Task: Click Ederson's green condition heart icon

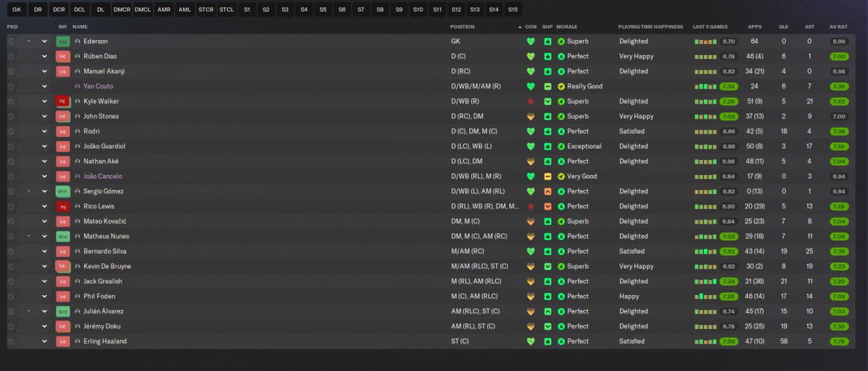Action: click(x=530, y=41)
